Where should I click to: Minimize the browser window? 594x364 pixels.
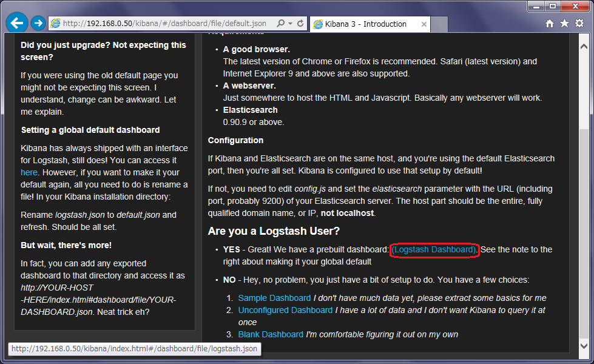pyautogui.click(x=536, y=6)
